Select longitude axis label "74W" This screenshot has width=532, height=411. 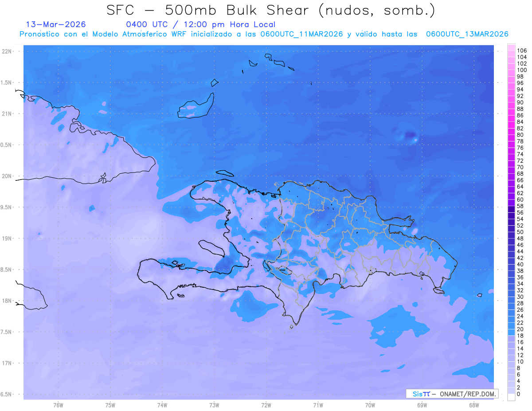click(162, 405)
